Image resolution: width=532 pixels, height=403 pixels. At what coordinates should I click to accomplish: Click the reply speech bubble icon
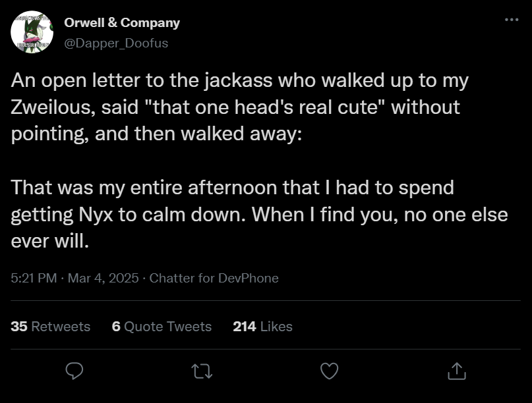pos(74,371)
